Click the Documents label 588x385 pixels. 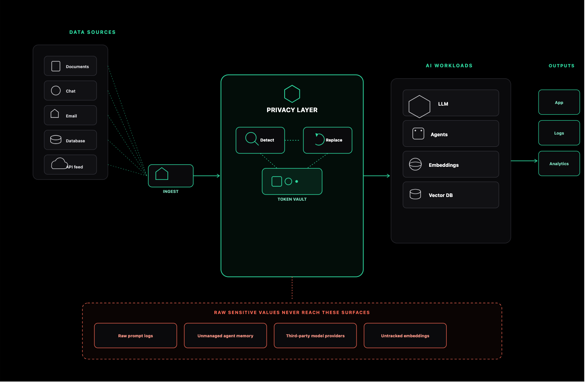click(77, 66)
